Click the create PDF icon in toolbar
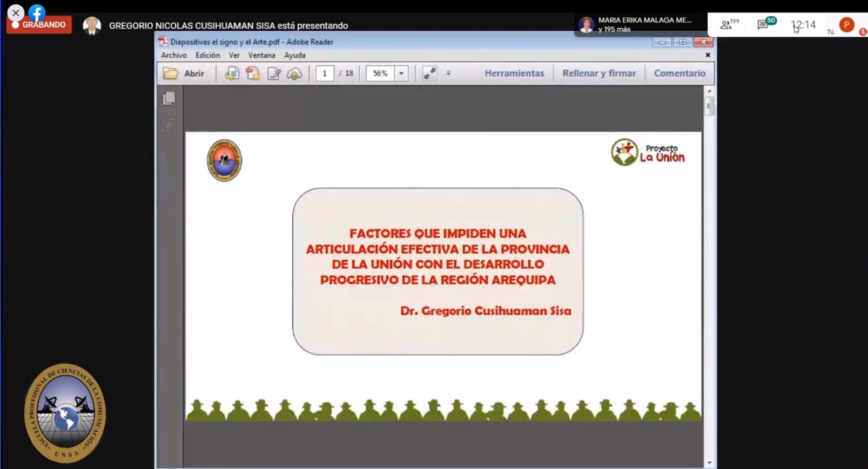This screenshot has width=868, height=469. click(253, 73)
